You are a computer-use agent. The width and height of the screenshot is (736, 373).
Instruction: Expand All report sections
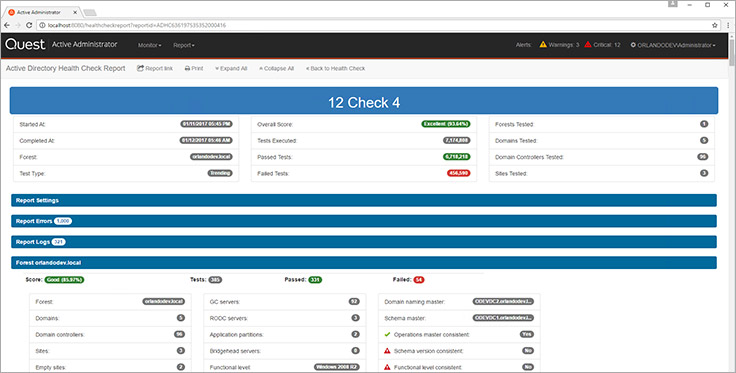click(231, 69)
